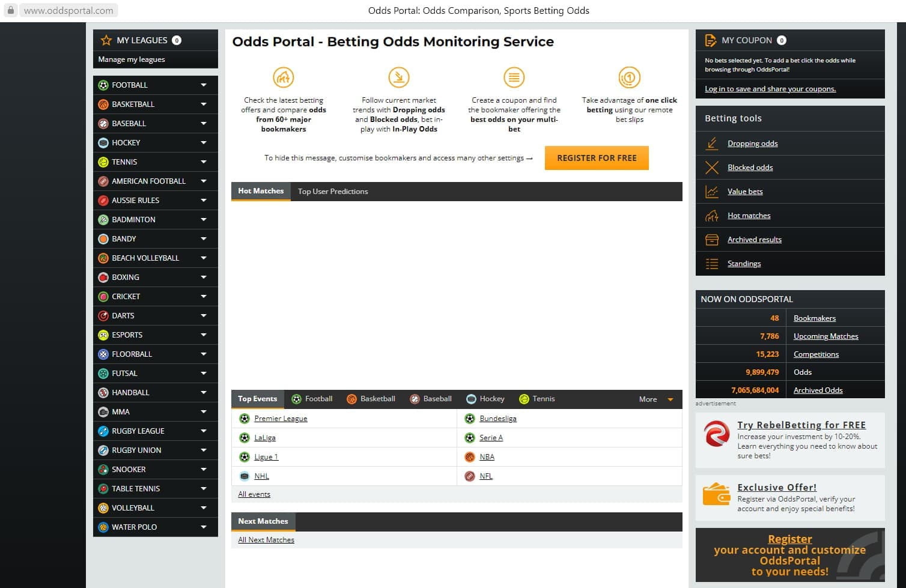Click the Dropping odds arrow icon

tap(712, 144)
